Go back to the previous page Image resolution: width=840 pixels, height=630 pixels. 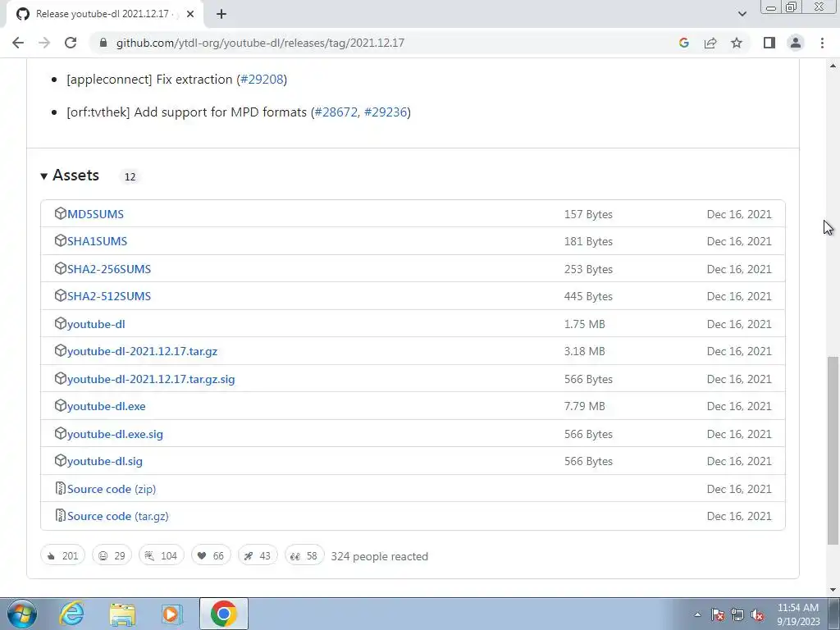pyautogui.click(x=18, y=43)
